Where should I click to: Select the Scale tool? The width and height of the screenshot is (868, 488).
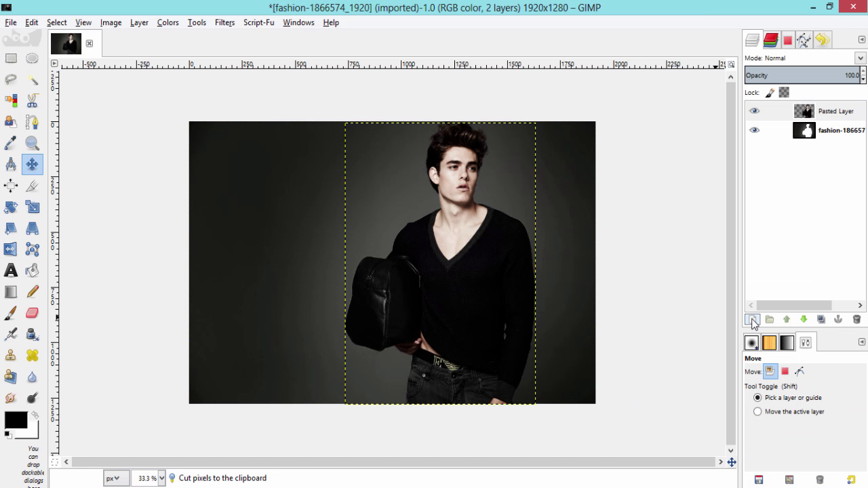click(32, 207)
